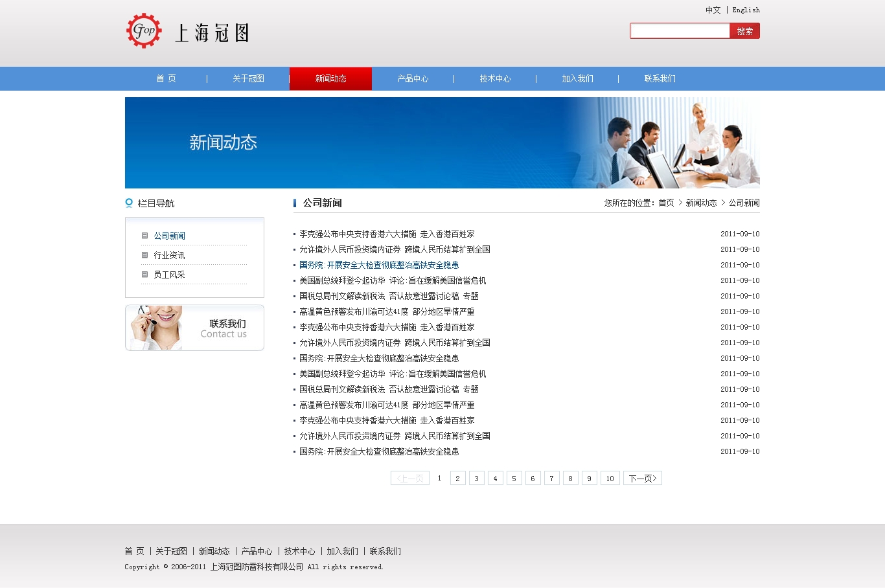Switch language to English

click(x=746, y=10)
